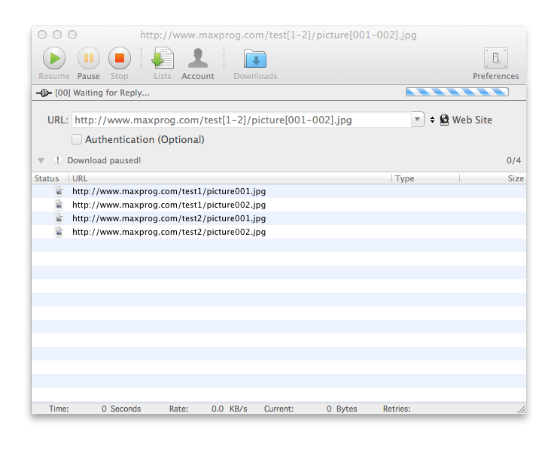Sort by the Type column header
The image size is (560, 462).
[425, 179]
